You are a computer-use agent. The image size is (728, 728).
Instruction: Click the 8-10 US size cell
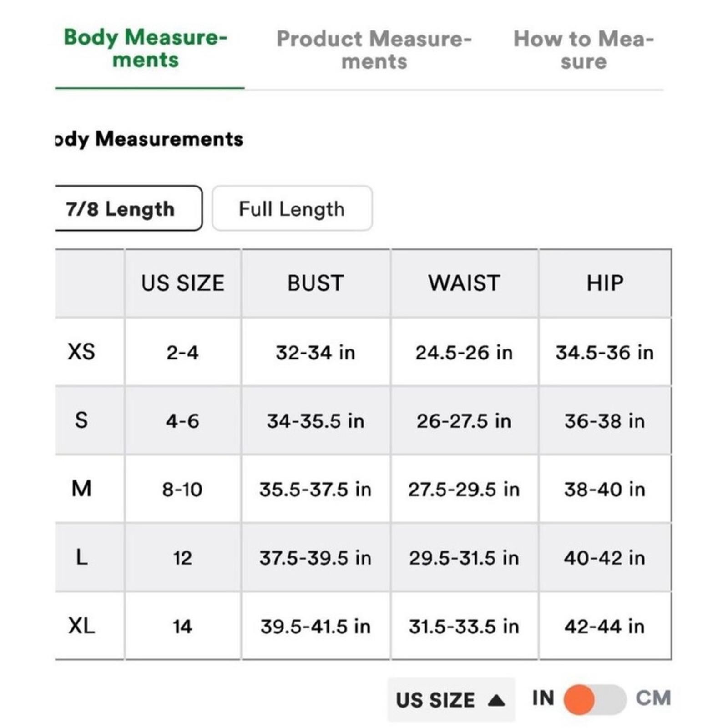(x=182, y=490)
